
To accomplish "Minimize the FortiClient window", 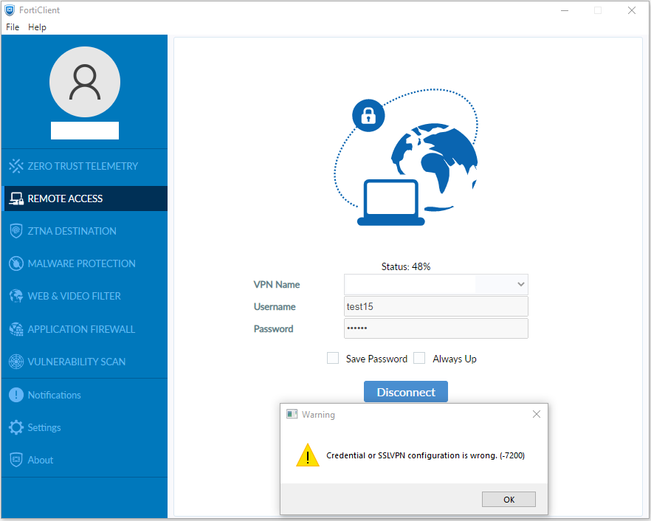I will (x=565, y=10).
